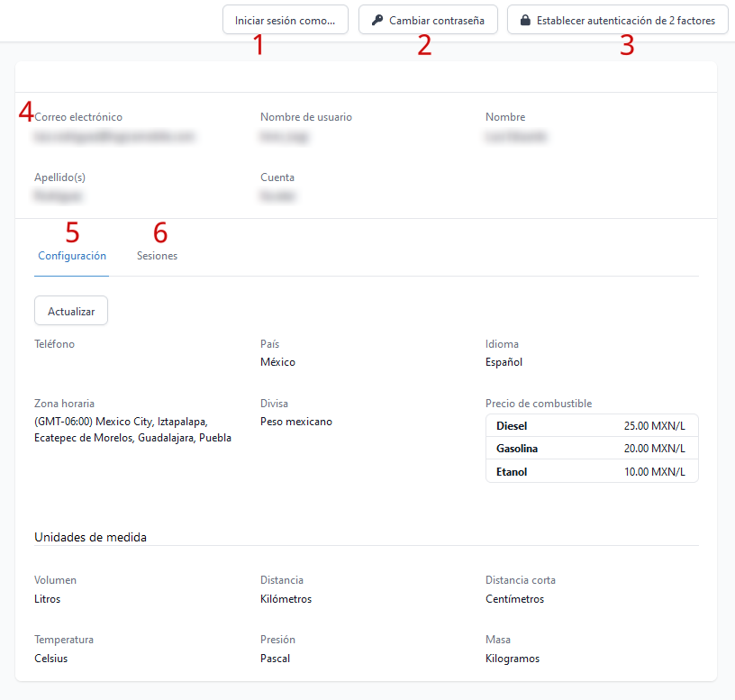Image resolution: width=735 pixels, height=700 pixels.
Task: Click the 'Iniciar sesión como...' button
Action: [285, 20]
